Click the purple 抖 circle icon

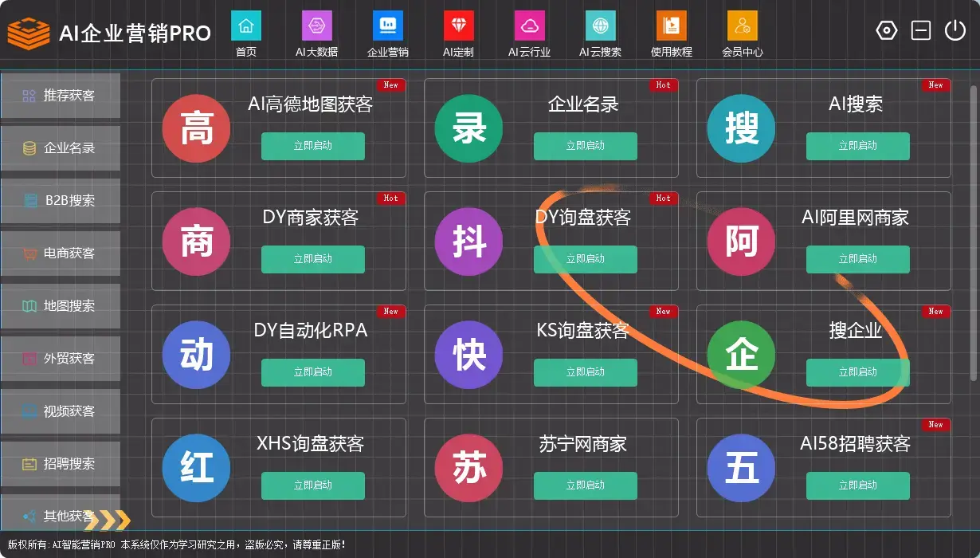pyautogui.click(x=468, y=242)
